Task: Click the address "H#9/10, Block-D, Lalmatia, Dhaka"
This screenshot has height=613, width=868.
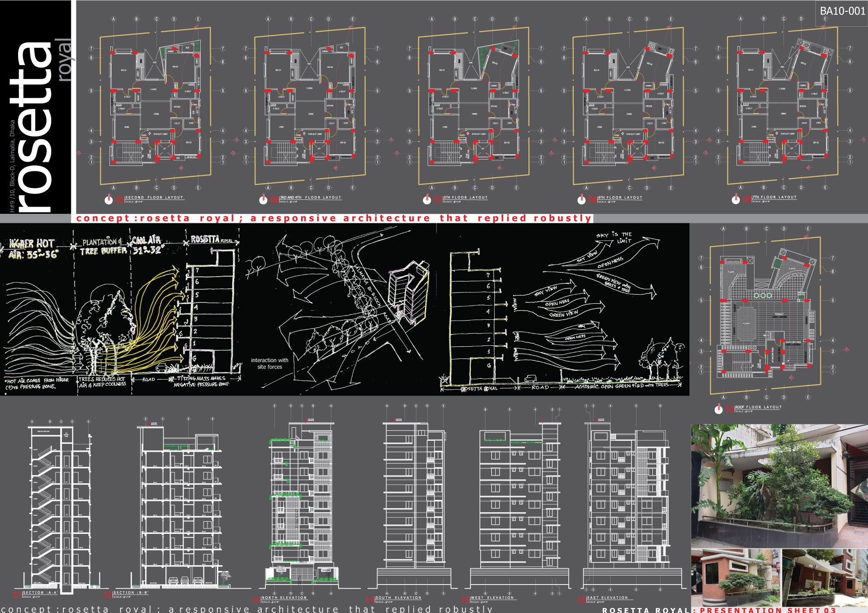Action: coord(12,166)
